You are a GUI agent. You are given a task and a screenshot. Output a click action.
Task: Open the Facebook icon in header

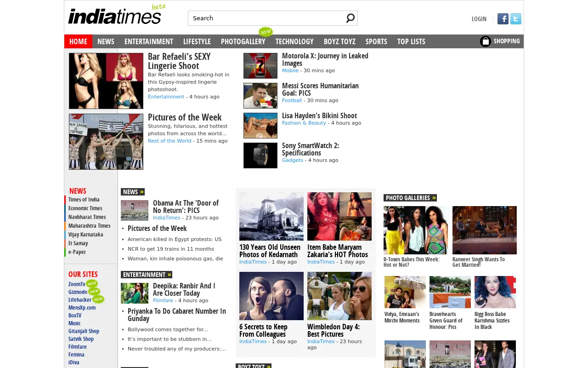pyautogui.click(x=503, y=19)
